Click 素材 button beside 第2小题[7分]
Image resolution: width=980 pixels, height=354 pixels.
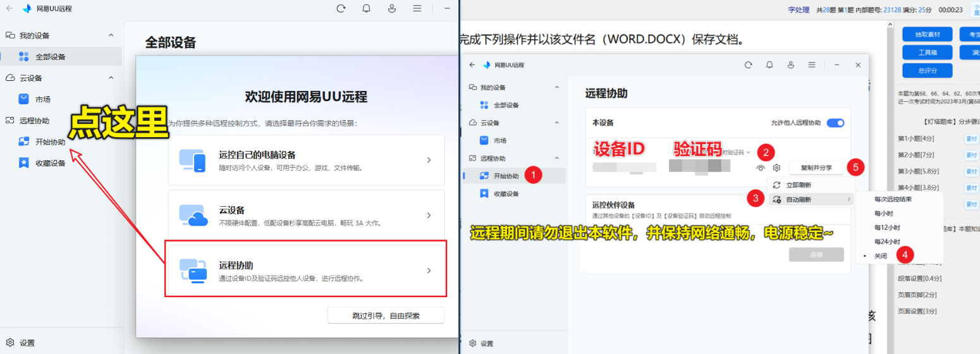971,155
